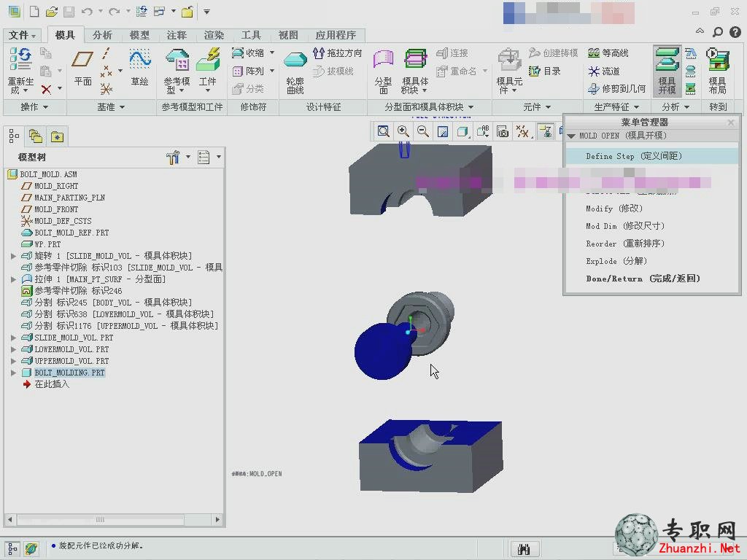Switch to the model tree navigator tab
Screen dimensions: 747x560
[x=15, y=136]
